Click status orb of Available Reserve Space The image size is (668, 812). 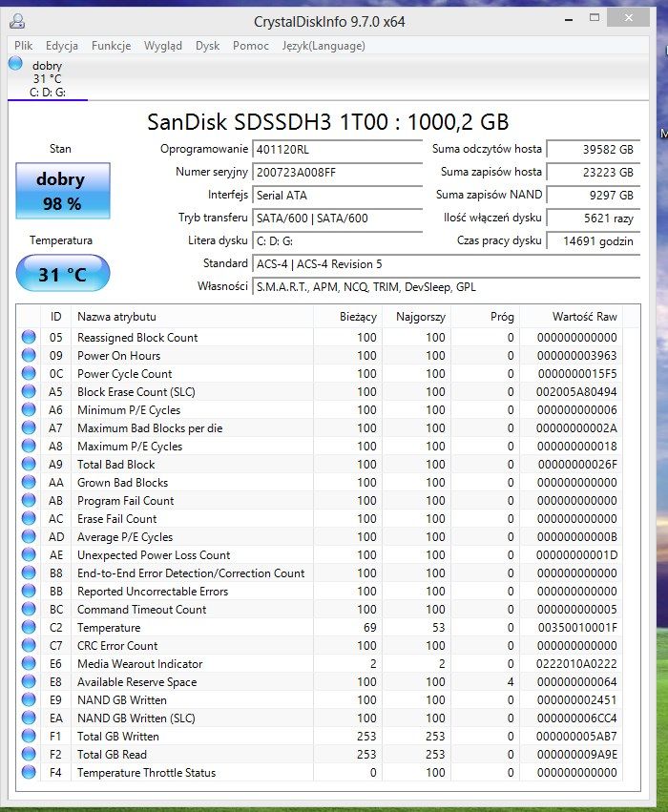29,681
